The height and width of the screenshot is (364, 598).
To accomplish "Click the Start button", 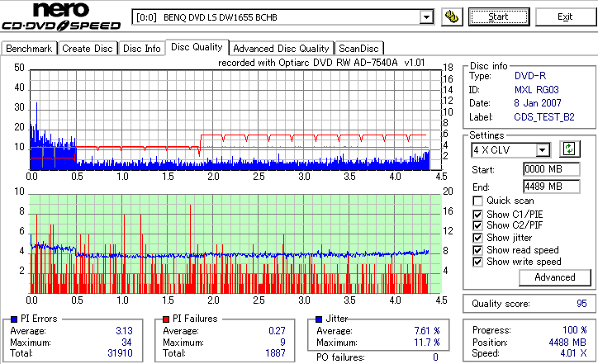I will tap(499, 17).
